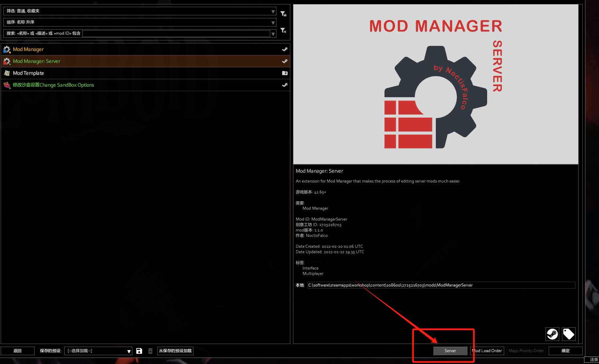Toggle the Mod Template mod entry
Viewport: 599px width, 364px height.
pyautogui.click(x=145, y=73)
